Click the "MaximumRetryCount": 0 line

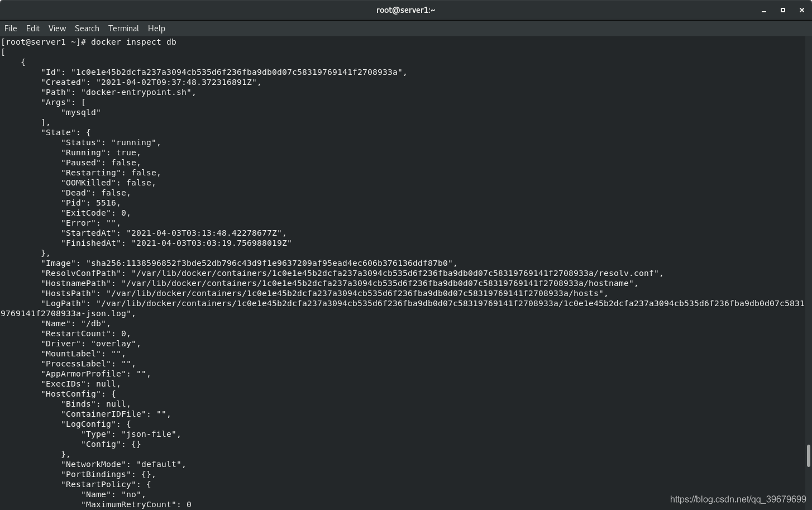coord(136,504)
